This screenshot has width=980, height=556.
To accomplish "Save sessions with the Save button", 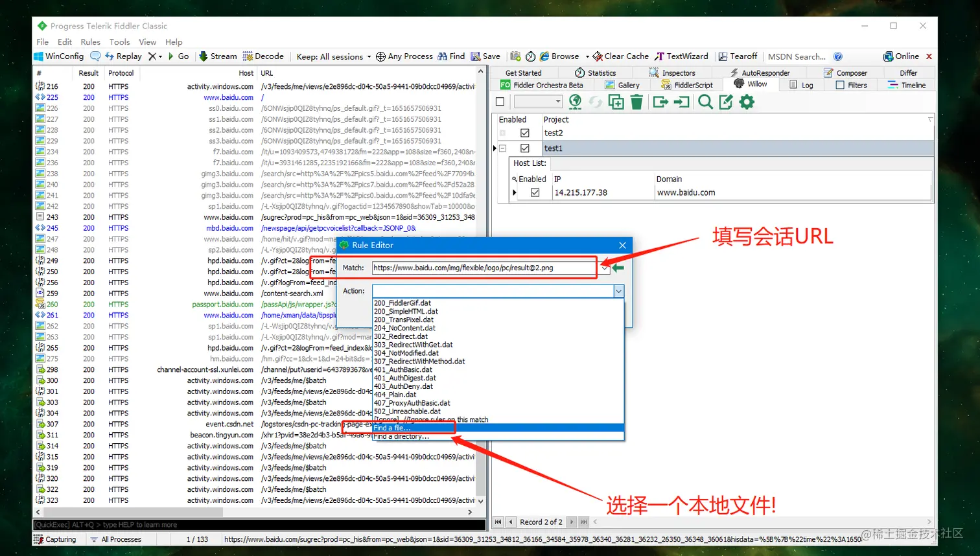I will 485,56.
